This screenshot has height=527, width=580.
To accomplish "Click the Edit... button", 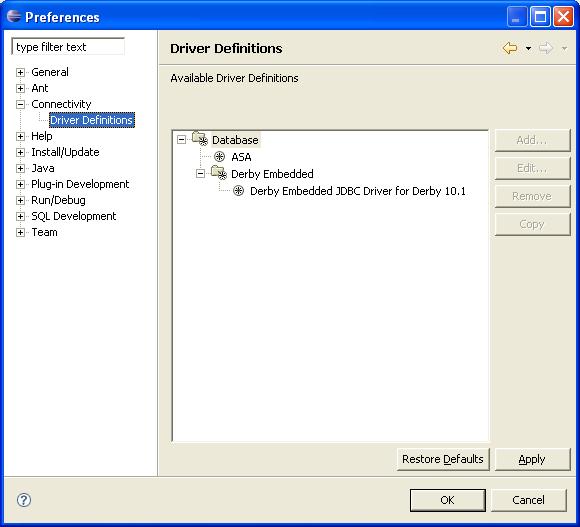I will [532, 168].
